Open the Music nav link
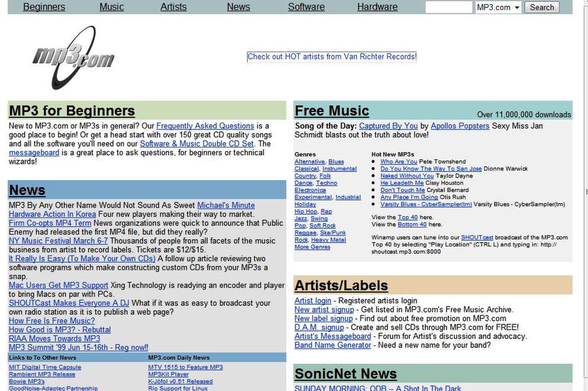The height and width of the screenshot is (391, 588). (111, 7)
